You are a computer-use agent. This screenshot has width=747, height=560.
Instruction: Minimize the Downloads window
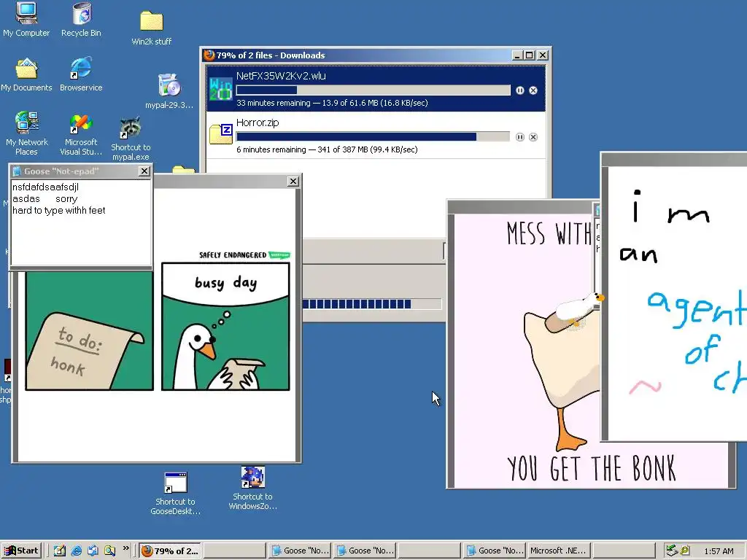pos(518,55)
